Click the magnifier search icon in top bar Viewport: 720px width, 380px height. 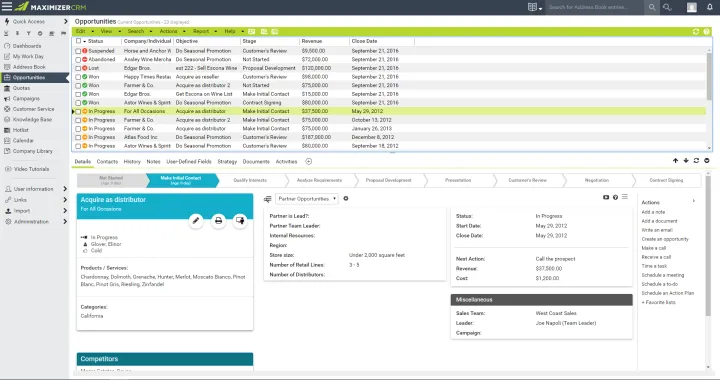pyautogui.click(x=652, y=7)
